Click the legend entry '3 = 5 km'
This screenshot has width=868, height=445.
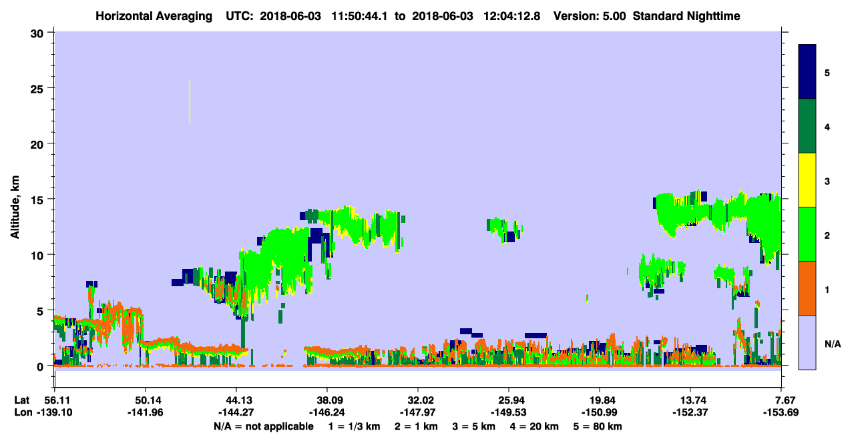click(475, 426)
